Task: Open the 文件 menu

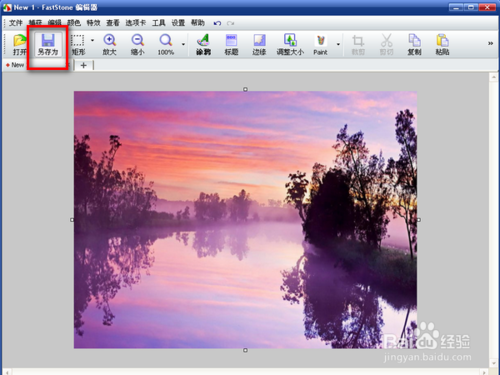Action: 15,23
